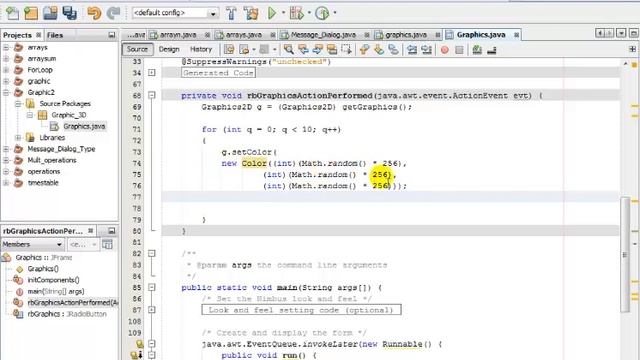Click the Toggle Bookmark icon

coord(393,50)
